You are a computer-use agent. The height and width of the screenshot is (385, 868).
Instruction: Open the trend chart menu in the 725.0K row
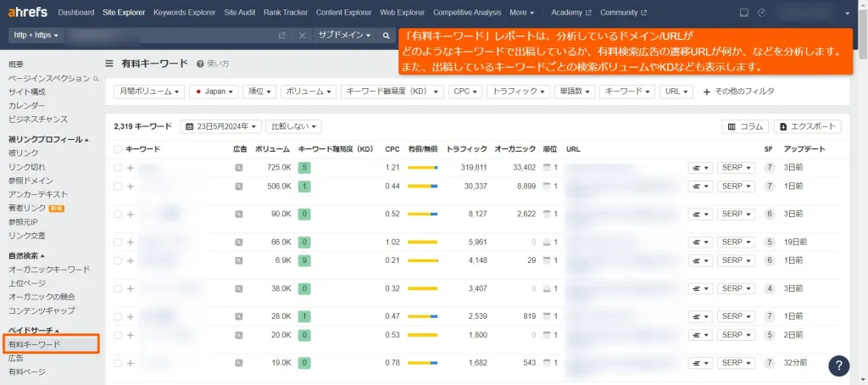700,168
